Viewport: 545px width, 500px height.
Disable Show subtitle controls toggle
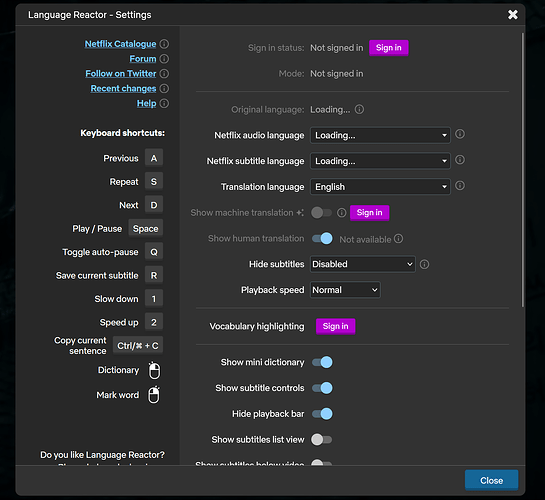click(x=322, y=388)
